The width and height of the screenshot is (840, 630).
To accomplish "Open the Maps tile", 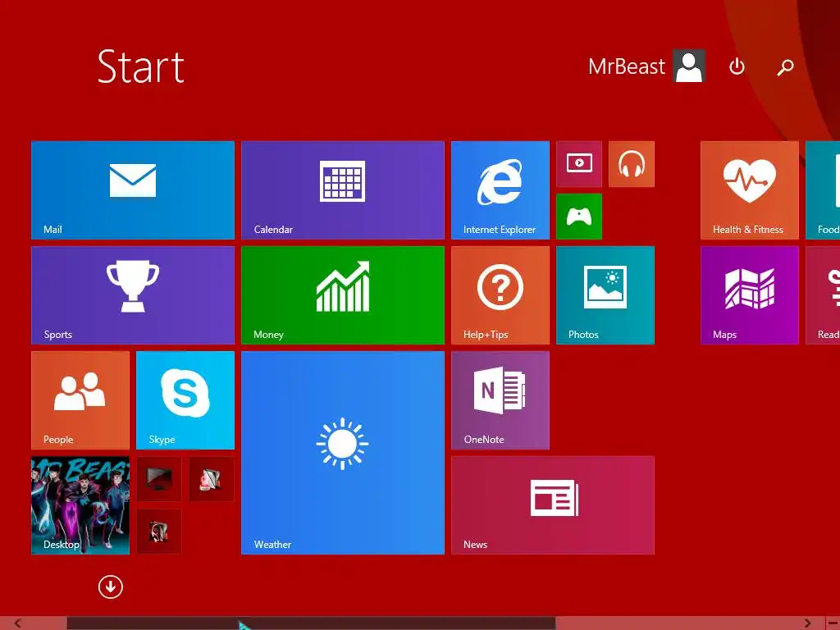I will [750, 295].
